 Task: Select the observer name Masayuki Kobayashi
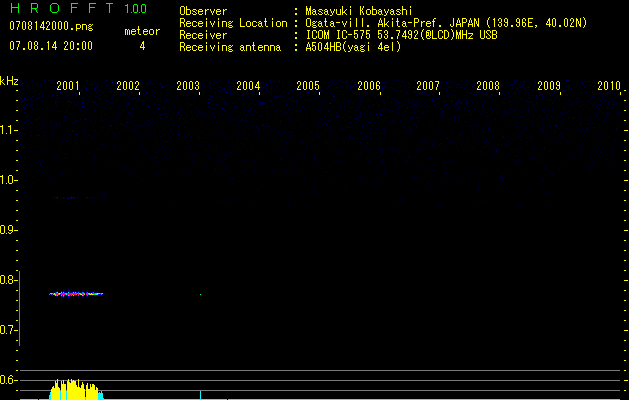(359, 11)
